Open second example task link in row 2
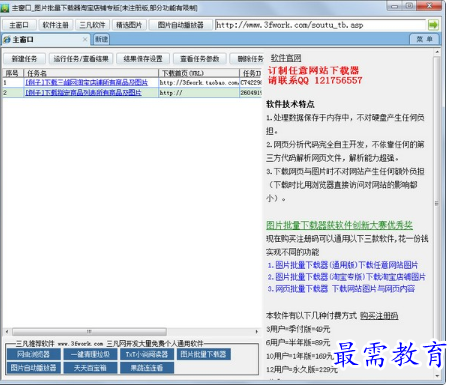Viewport: 455px width, 386px height. click(x=83, y=92)
